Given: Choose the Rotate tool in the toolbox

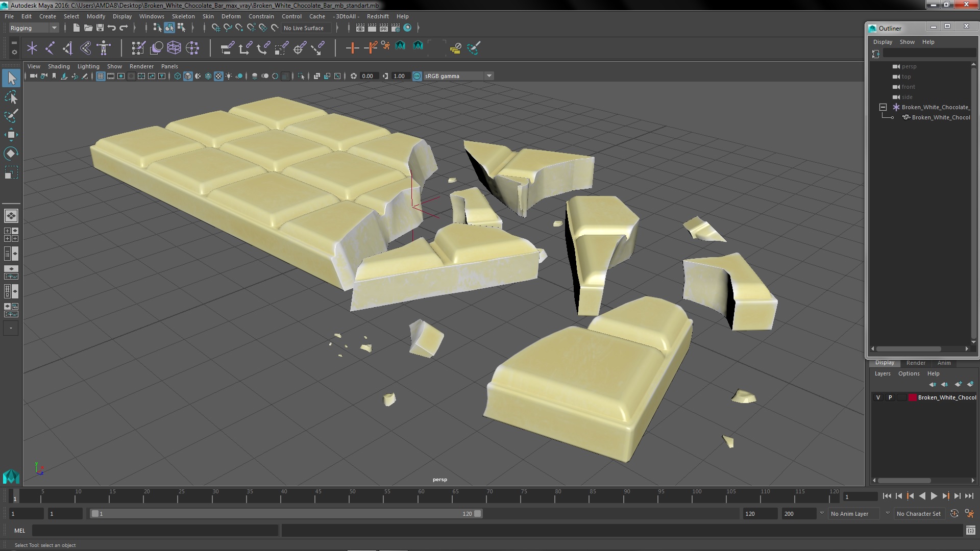Looking at the screenshot, I should 11,154.
